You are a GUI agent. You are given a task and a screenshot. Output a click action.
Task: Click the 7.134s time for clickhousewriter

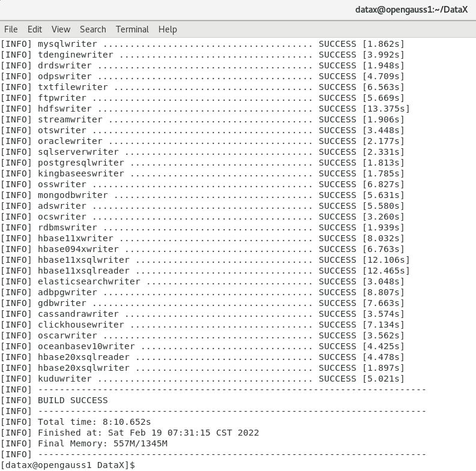(383, 325)
